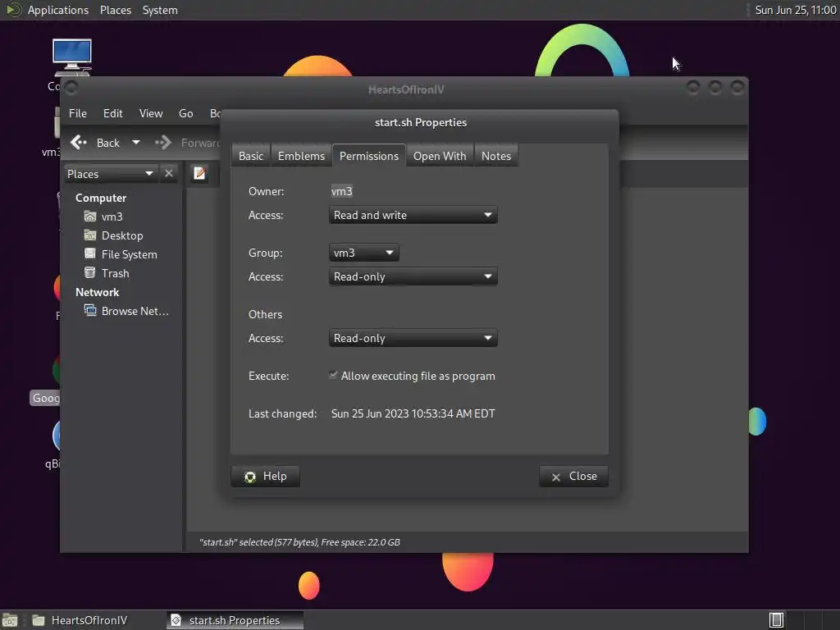Open the System menu in top panel
The width and height of the screenshot is (840, 630).
pyautogui.click(x=160, y=10)
